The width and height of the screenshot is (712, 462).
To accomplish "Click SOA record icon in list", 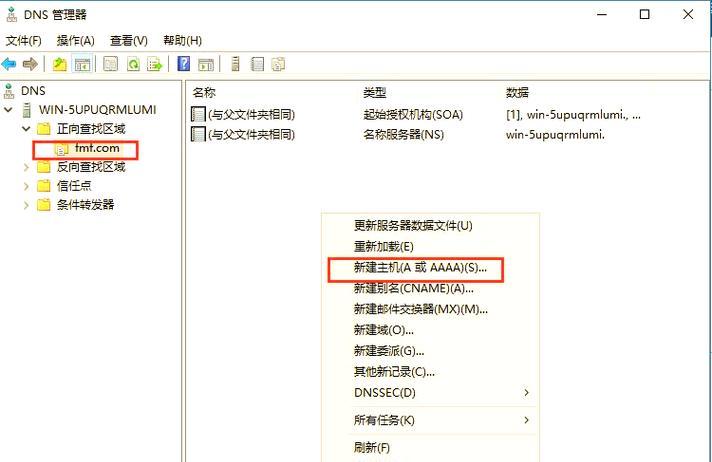I will 198,114.
